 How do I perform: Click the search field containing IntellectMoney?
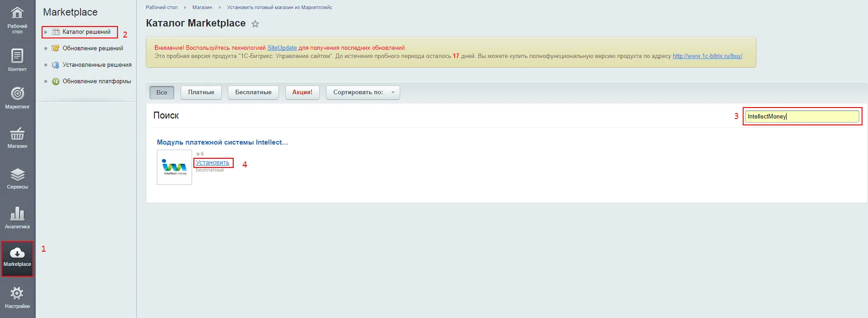pos(802,117)
